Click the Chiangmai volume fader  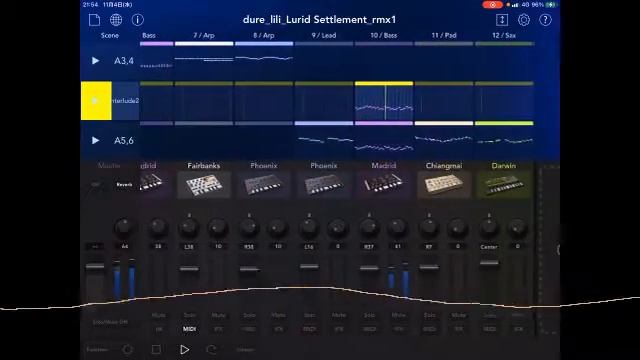pyautogui.click(x=429, y=267)
